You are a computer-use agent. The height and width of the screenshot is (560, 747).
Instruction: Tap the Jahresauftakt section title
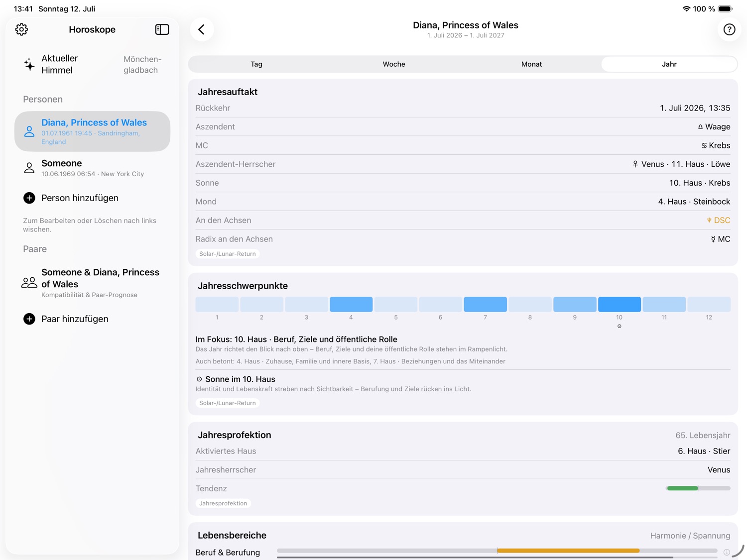228,92
